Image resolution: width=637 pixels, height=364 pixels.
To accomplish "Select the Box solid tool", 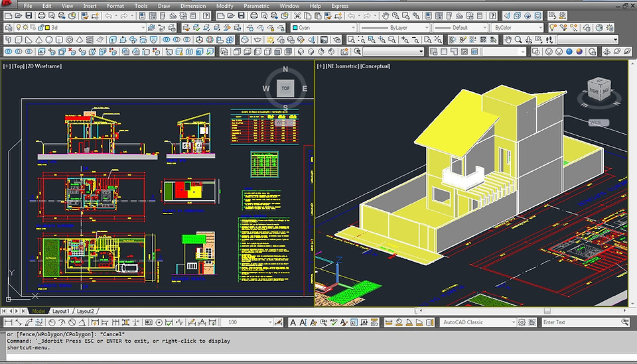I will click(x=19, y=40).
